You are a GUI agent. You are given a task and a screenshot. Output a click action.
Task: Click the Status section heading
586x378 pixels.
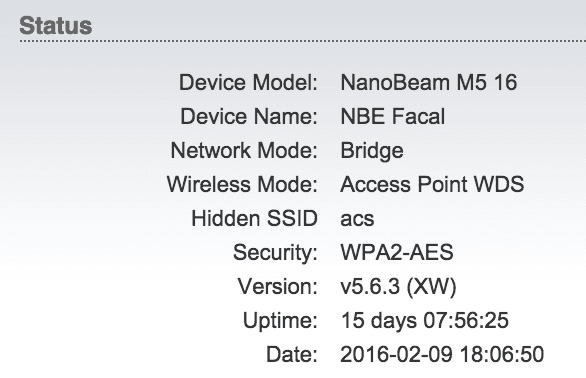[56, 26]
